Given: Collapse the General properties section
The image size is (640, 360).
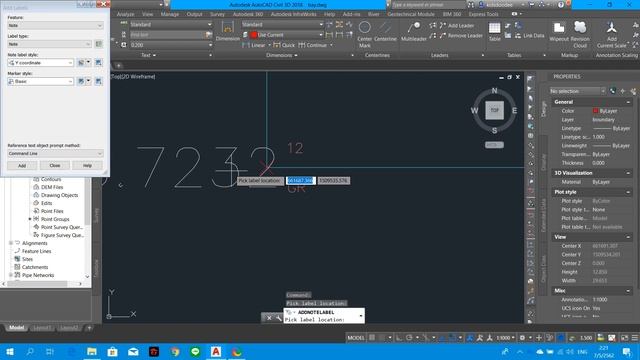Looking at the screenshot, I should point(628,102).
